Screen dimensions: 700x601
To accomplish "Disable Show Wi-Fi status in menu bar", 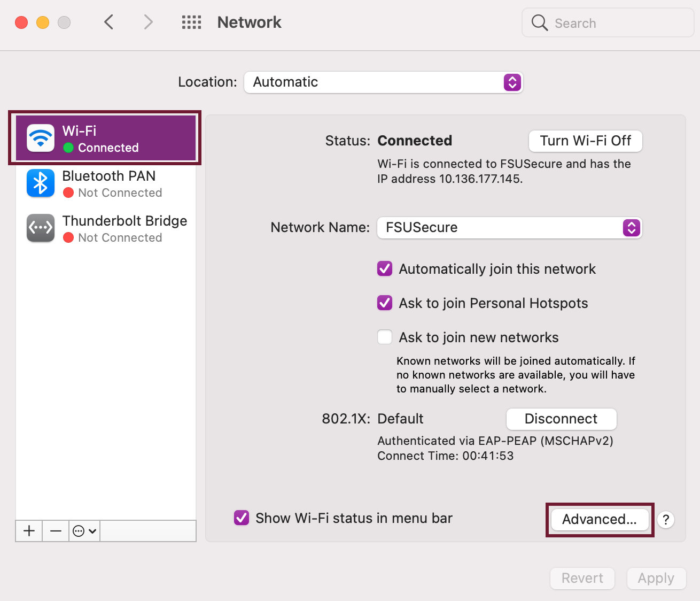I will click(x=242, y=518).
